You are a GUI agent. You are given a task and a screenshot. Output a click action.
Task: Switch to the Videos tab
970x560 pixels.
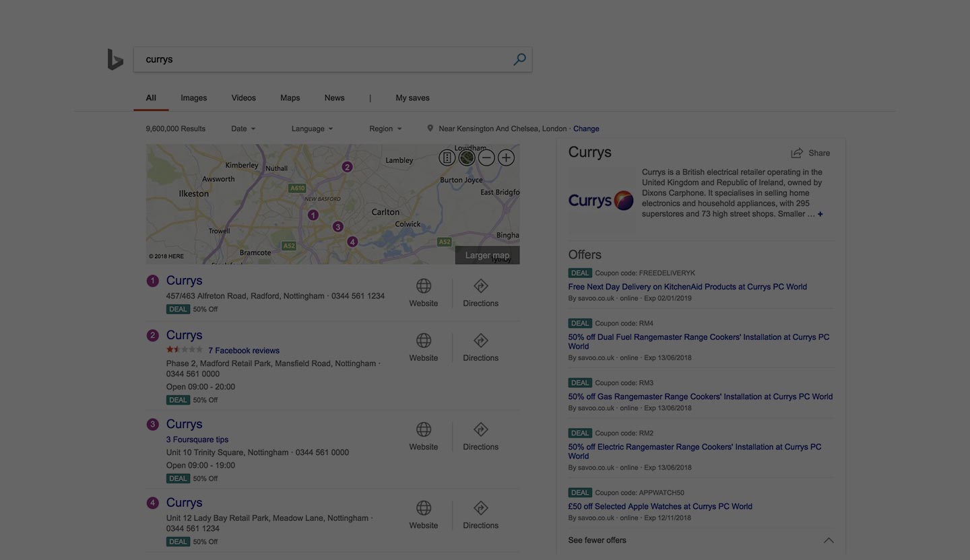244,98
